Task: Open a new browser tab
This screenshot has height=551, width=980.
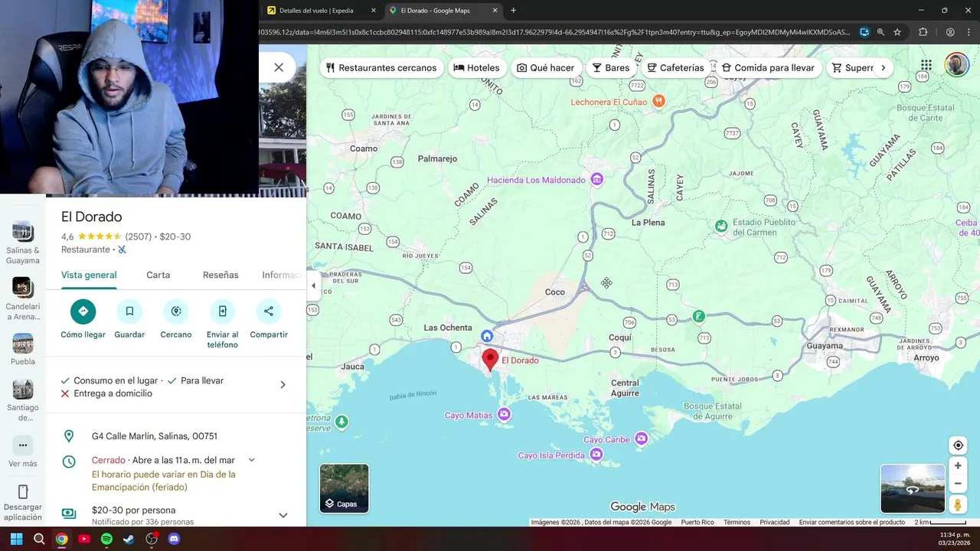Action: click(x=514, y=11)
